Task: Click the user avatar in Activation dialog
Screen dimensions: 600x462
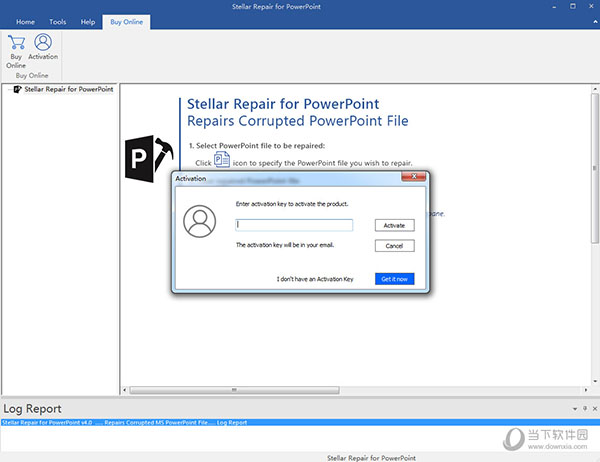Action: point(200,221)
